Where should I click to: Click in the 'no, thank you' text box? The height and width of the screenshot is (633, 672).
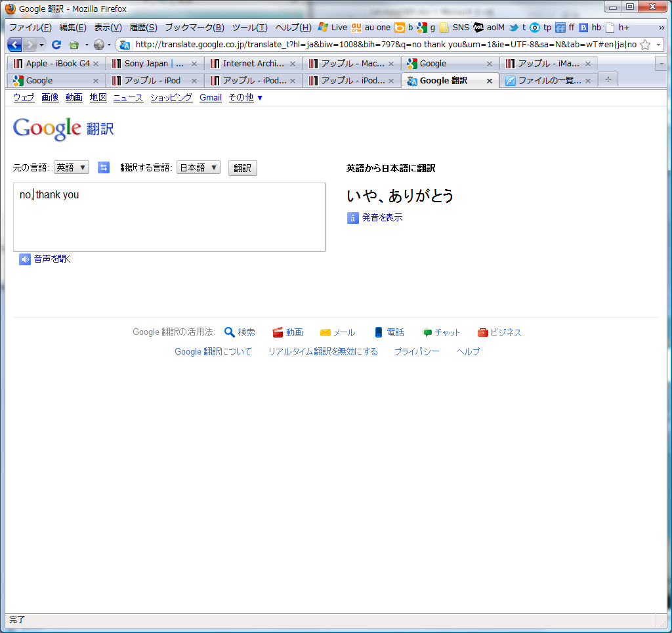pos(169,217)
